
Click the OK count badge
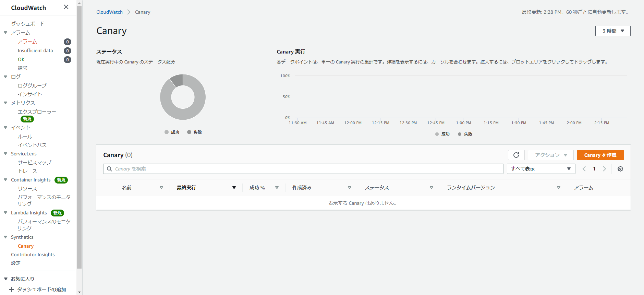click(x=68, y=60)
